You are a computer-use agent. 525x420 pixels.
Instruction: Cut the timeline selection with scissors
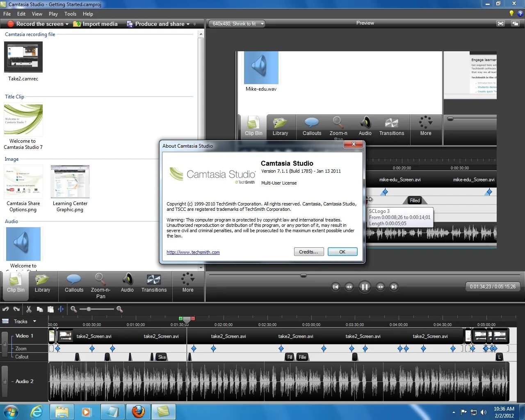click(29, 309)
